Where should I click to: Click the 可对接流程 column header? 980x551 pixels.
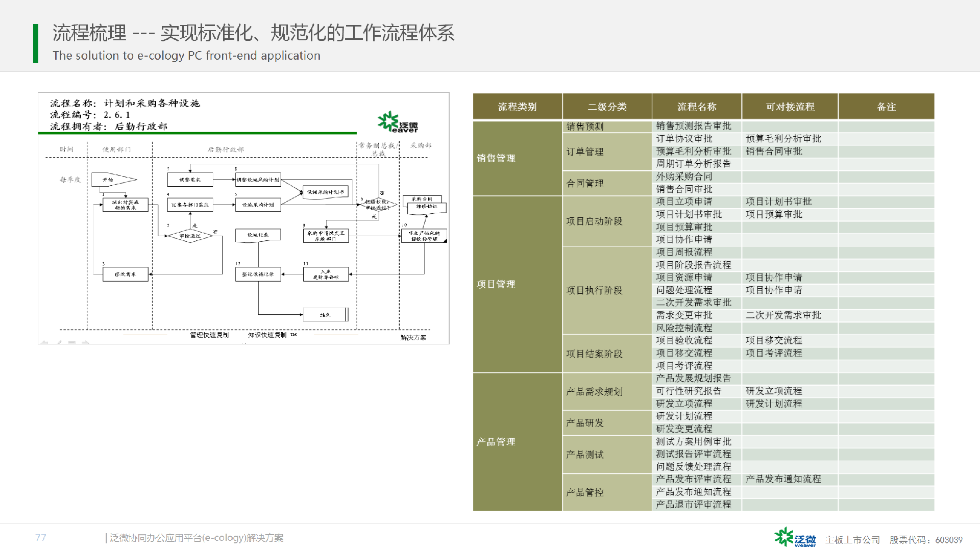point(790,107)
